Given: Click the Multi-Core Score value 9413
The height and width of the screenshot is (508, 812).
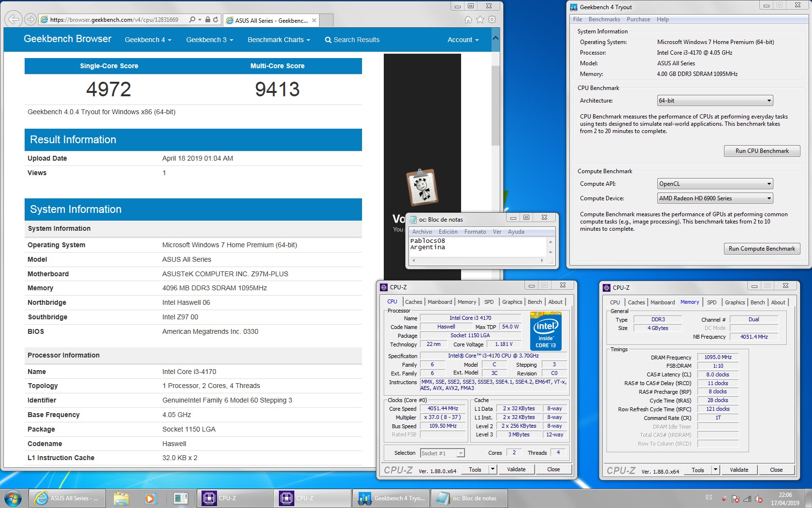Looking at the screenshot, I should click(x=277, y=90).
